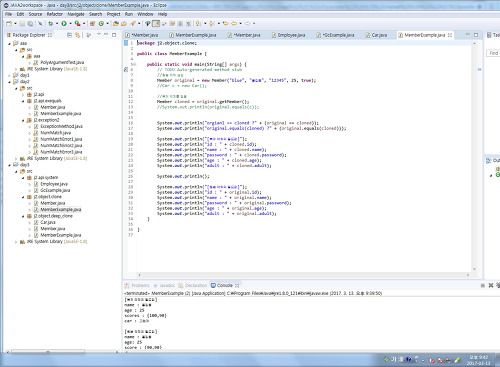
Task: Click the External Tools run icon
Action: click(x=77, y=23)
